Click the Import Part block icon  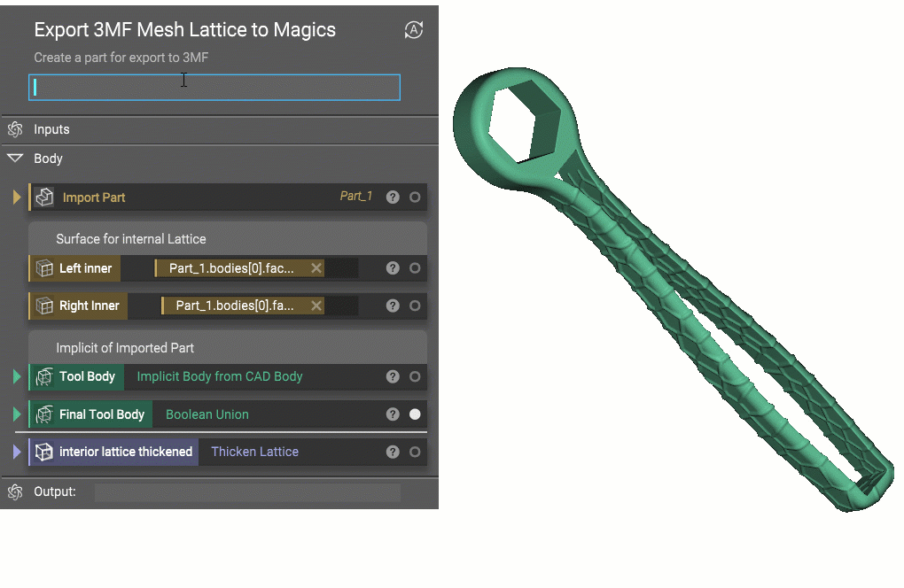[44, 197]
